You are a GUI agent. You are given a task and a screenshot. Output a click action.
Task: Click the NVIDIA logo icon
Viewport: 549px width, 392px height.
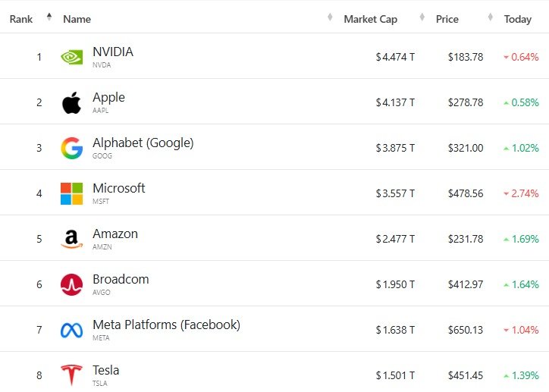[71, 57]
